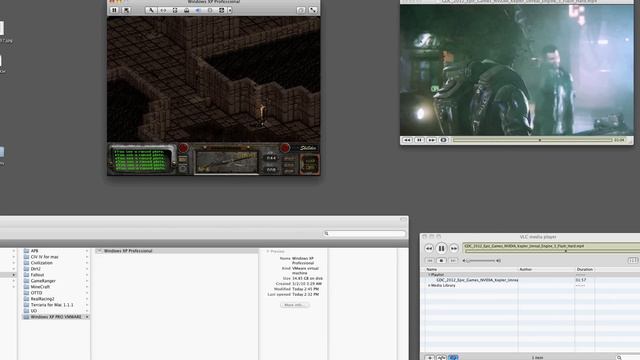Image resolution: width=640 pixels, height=360 pixels.
Task: Click the VMware printer device icon
Action: click(187, 10)
